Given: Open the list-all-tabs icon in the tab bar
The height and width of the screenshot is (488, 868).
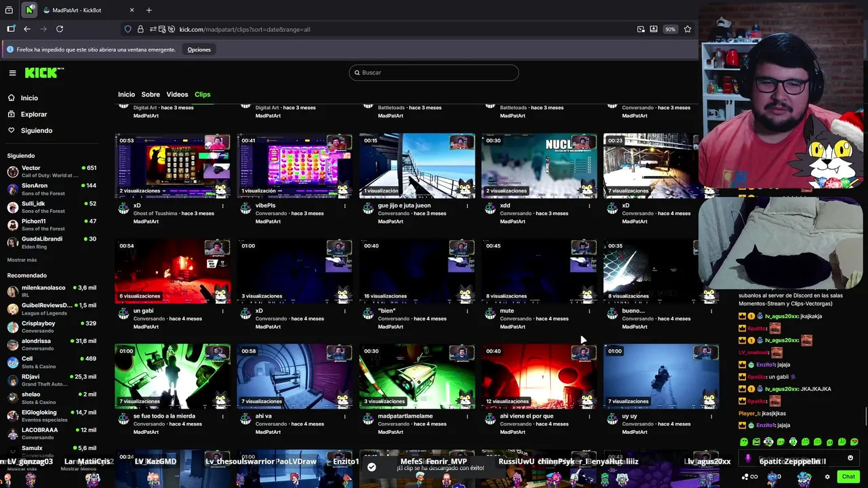Looking at the screenshot, I should point(9,10).
